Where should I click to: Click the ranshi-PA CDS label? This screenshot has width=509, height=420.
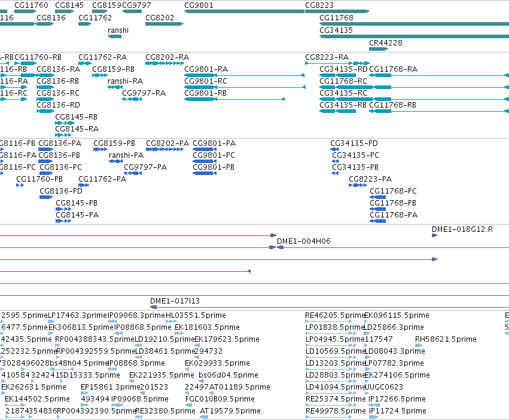(x=126, y=156)
